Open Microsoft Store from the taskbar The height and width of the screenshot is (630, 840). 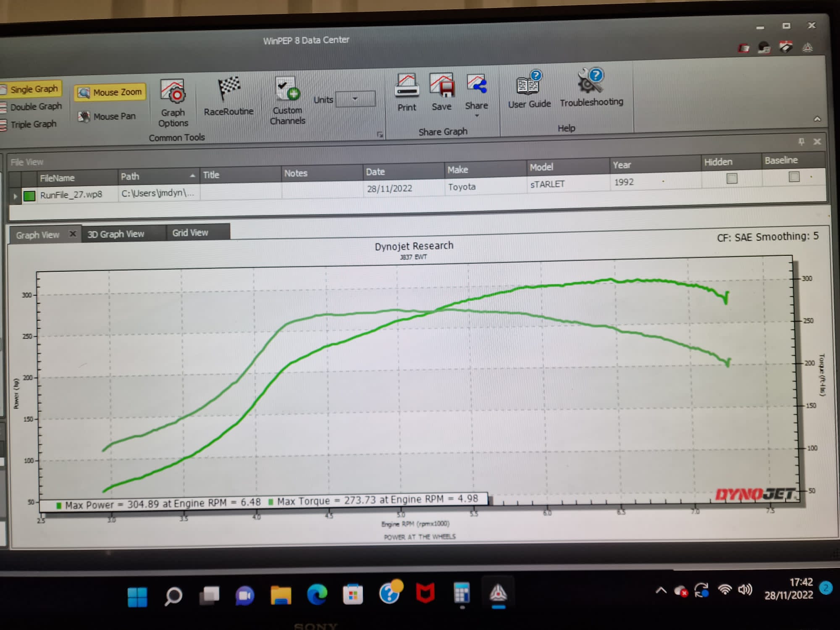click(353, 594)
